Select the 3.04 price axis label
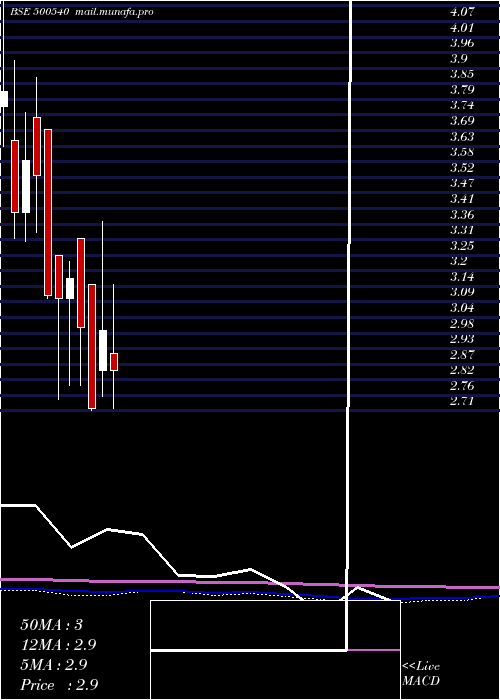Viewport: 500px width, 700px height. click(x=462, y=308)
